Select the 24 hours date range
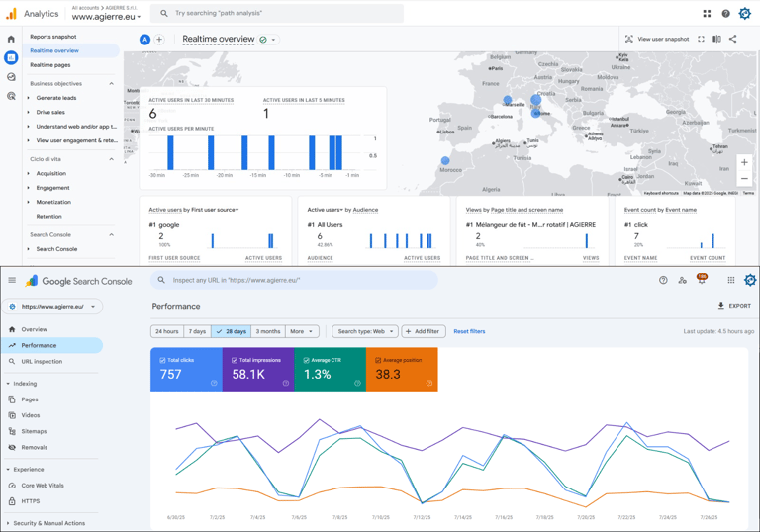The width and height of the screenshot is (760, 532). coord(166,331)
